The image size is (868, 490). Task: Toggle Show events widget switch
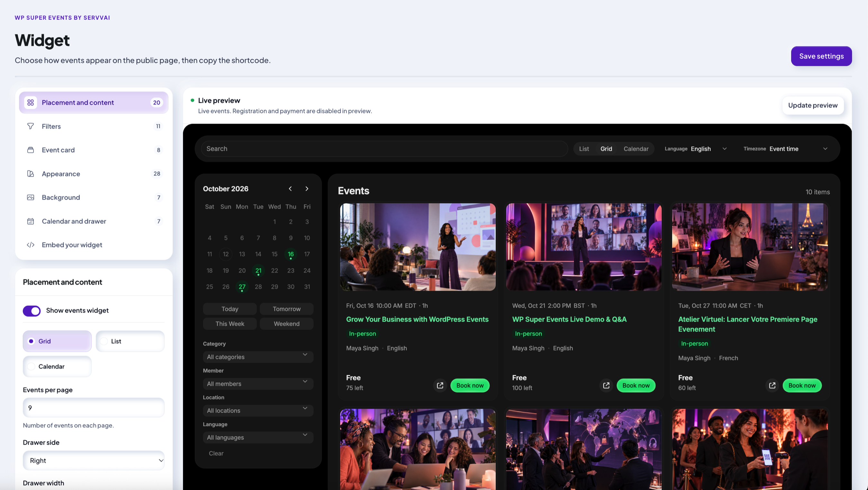(x=32, y=310)
